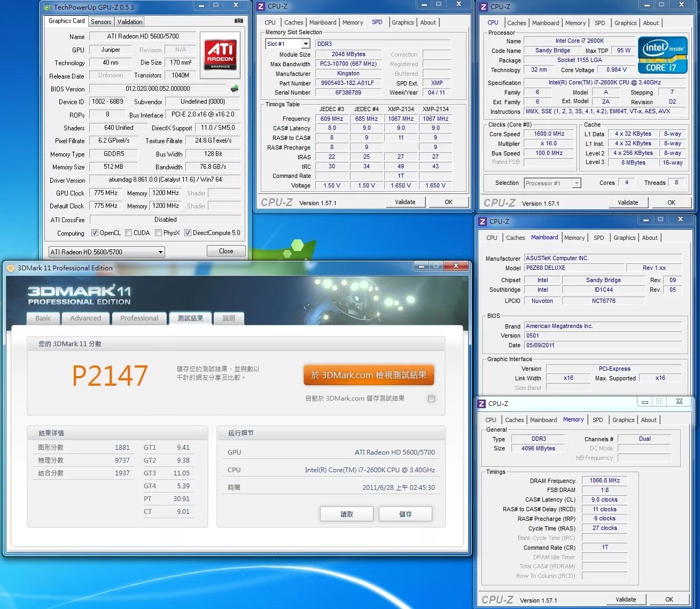Click the title icon of the CPU-Z window showing DRAM Frequency

[x=481, y=403]
